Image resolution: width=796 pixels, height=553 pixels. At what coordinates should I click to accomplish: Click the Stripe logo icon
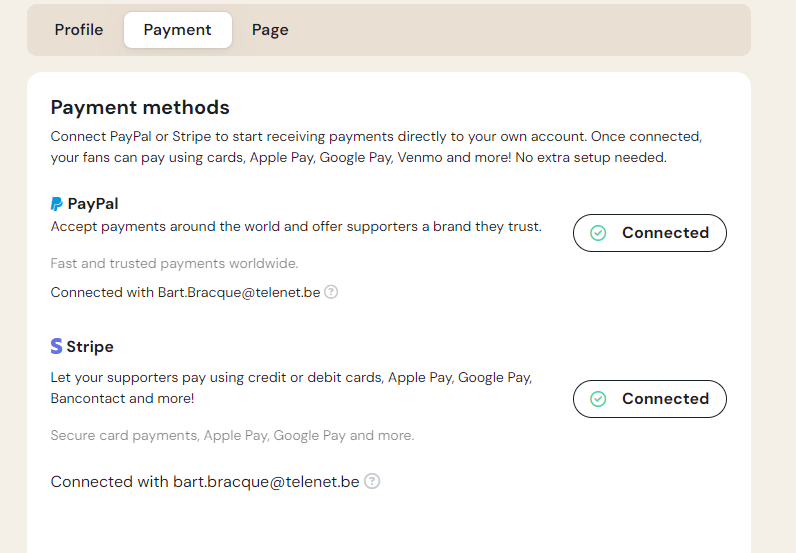tap(57, 347)
